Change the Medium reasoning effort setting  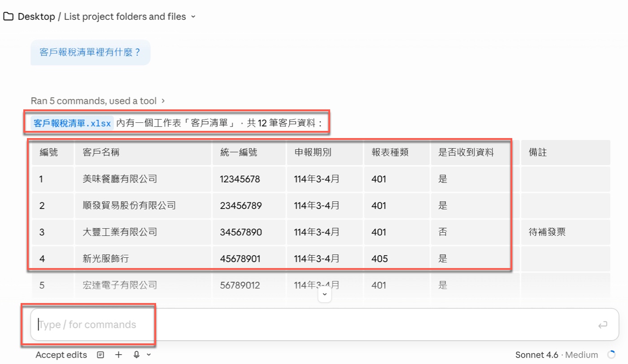[582, 355]
